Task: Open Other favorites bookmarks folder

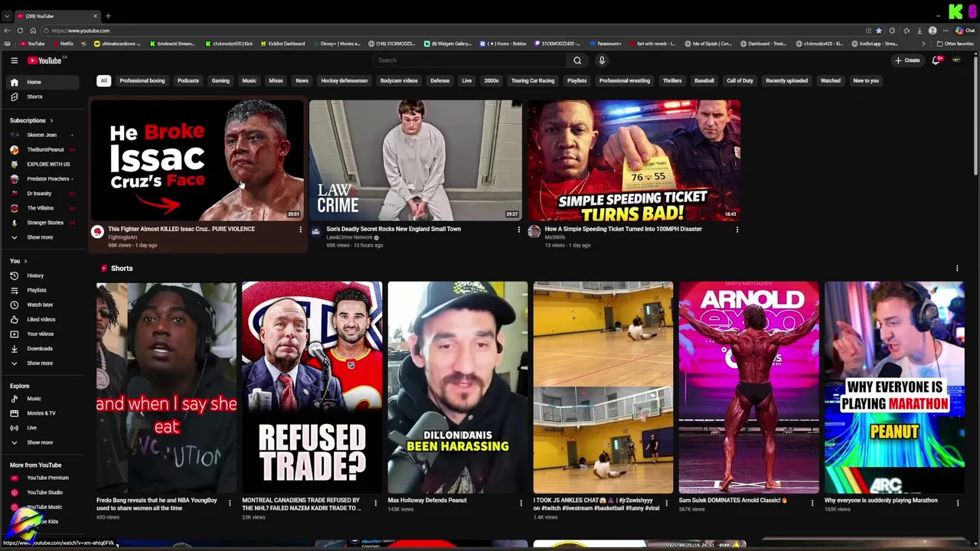Action: click(956, 44)
